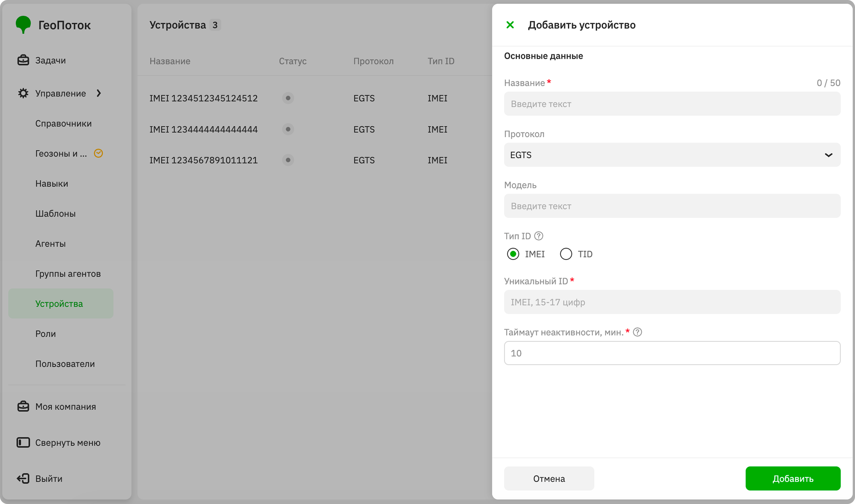Click the Отмена button
The image size is (855, 504).
(x=549, y=478)
